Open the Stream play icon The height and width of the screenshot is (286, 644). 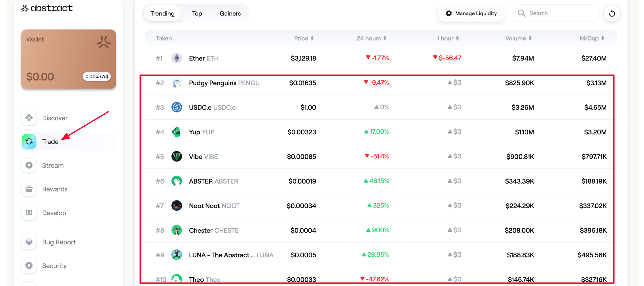[29, 165]
